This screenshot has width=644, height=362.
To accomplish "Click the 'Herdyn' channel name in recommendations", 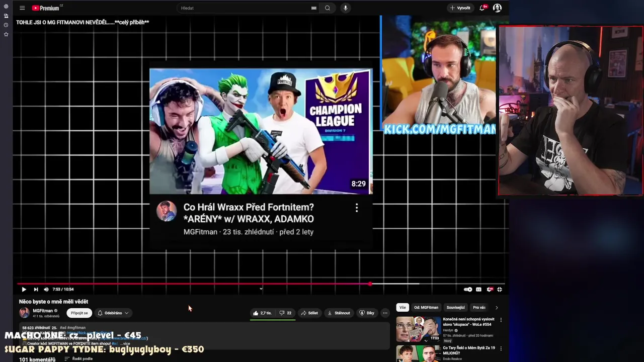I will [448, 330].
